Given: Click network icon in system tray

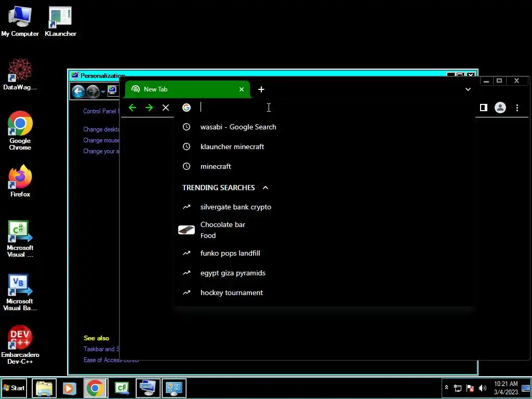Looking at the screenshot, I should point(458,388).
